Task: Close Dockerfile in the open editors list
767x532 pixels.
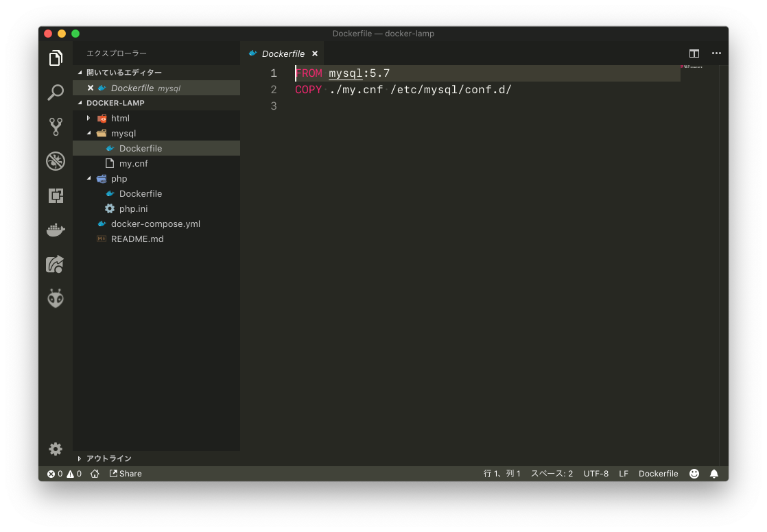Action: click(x=91, y=88)
